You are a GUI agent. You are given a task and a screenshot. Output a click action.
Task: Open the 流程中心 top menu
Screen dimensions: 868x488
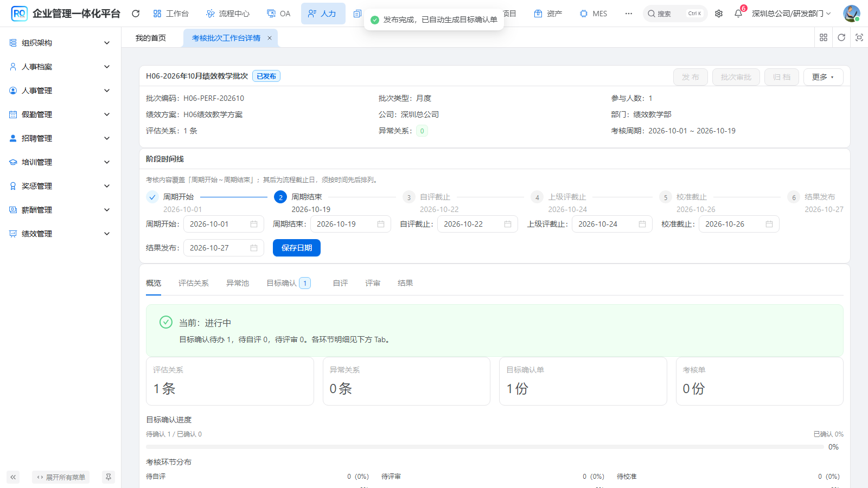click(228, 14)
